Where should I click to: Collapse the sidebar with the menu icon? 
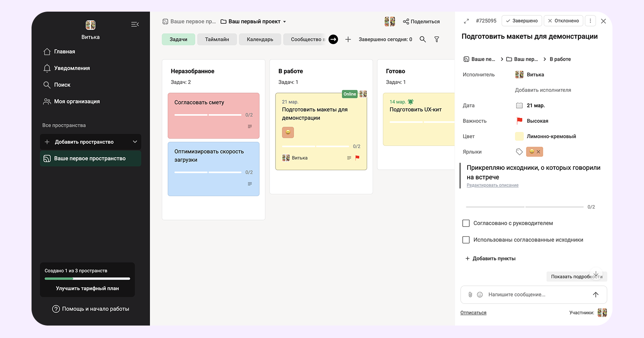135,24
